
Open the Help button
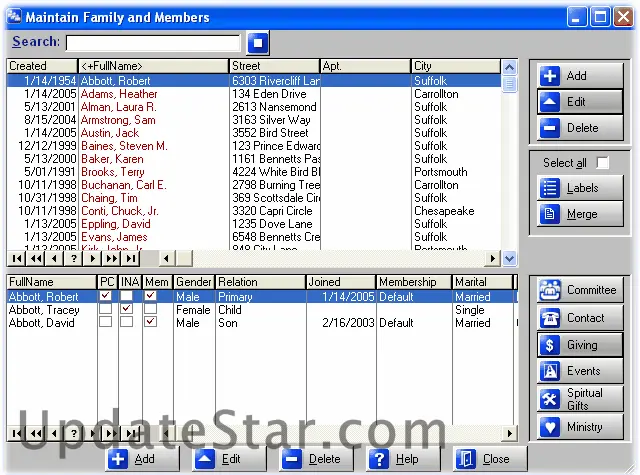pyautogui.click(x=403, y=459)
